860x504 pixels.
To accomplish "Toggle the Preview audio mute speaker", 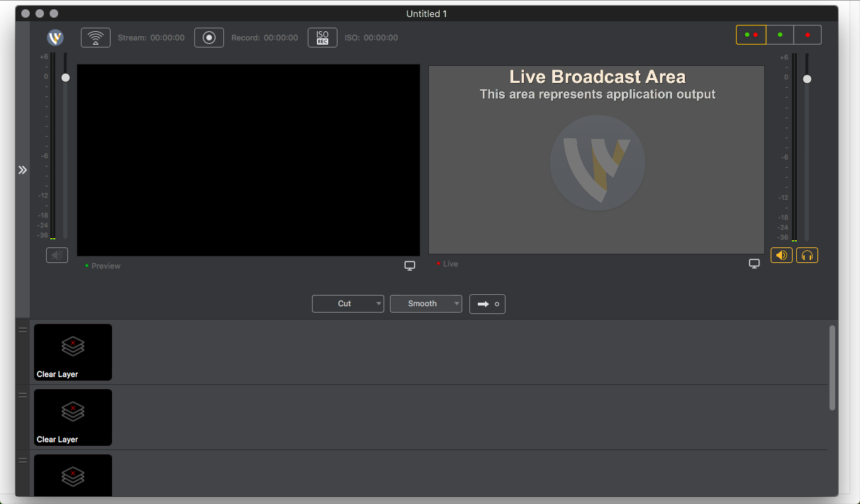I will [57, 255].
